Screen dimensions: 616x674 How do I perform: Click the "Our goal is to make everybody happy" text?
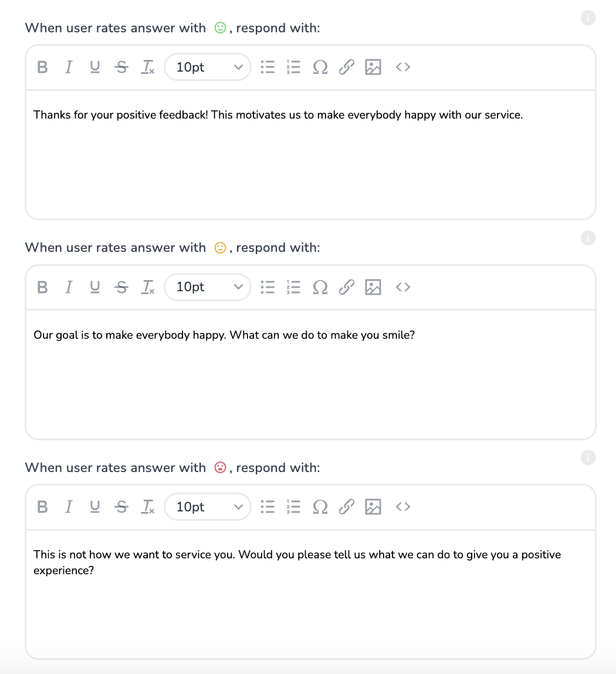click(224, 335)
